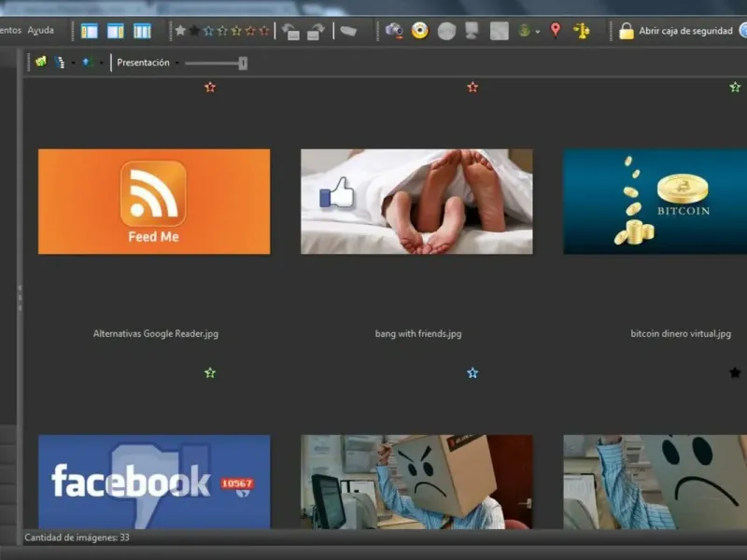Expand the folder tree icon's dropdown arrow
This screenshot has width=747, height=560.
click(x=74, y=63)
